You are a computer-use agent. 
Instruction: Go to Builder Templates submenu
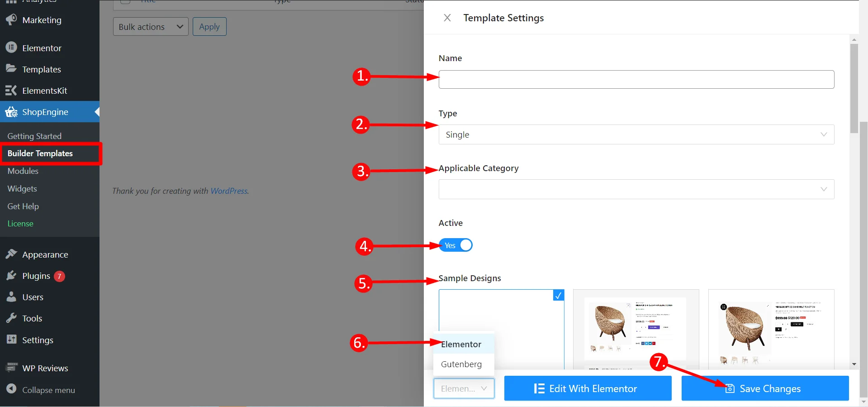click(40, 153)
